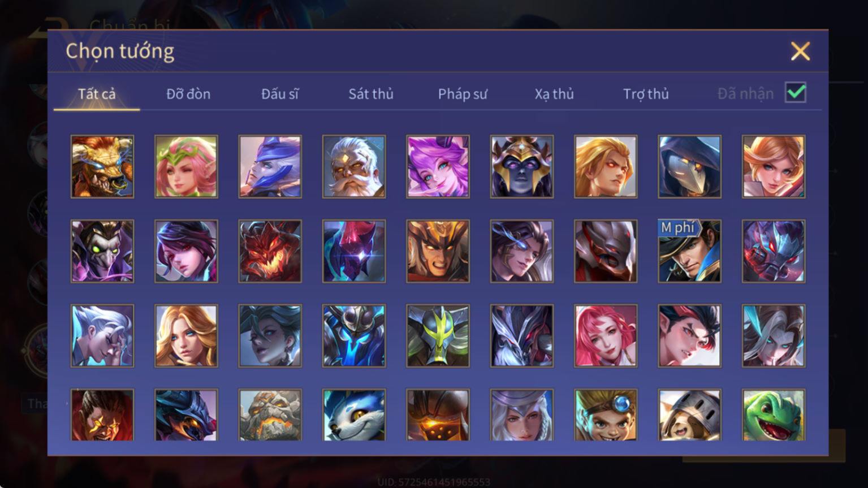868x488 pixels.
Task: Pick the pink-haired hero with green leaf crown
Action: coord(186,167)
